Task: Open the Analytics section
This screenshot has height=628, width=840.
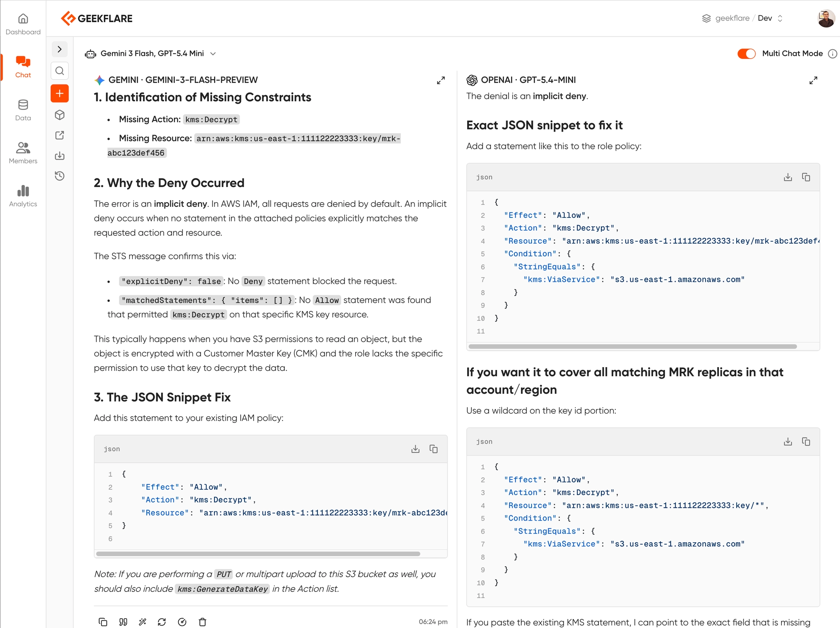Action: 23,196
